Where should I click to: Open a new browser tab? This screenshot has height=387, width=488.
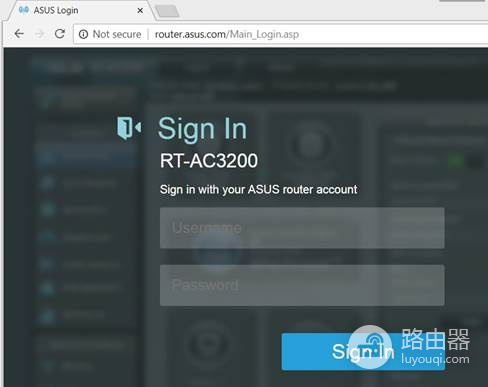coord(167,11)
